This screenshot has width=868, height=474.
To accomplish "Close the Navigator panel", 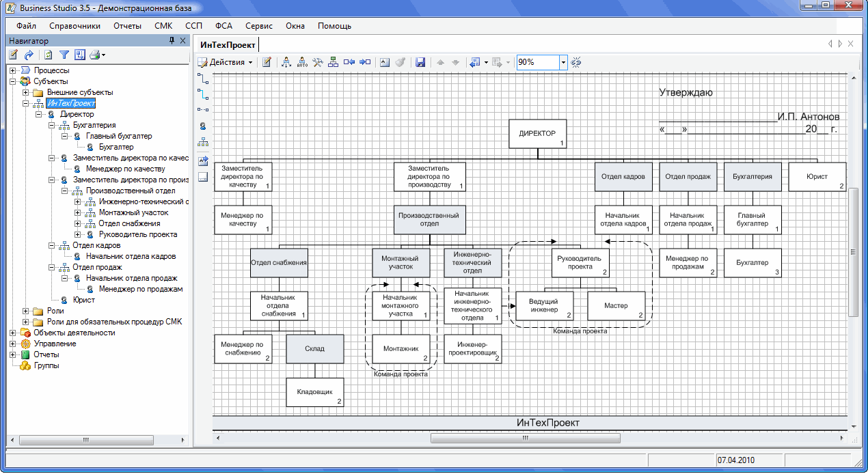I will pos(183,41).
